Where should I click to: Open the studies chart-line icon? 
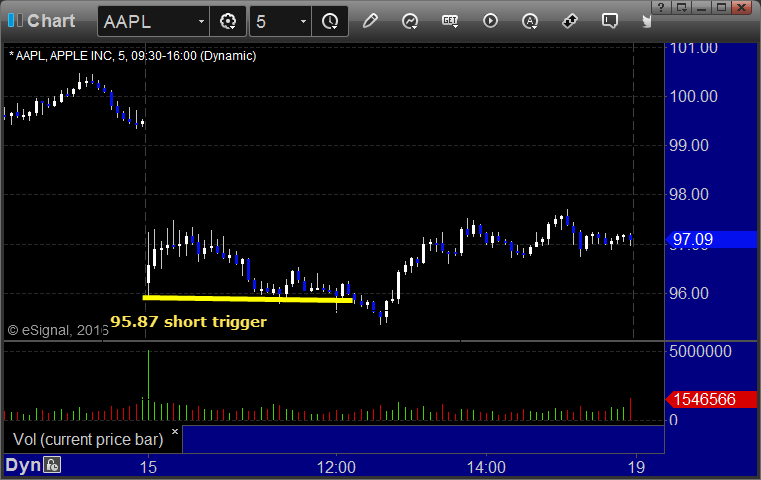pyautogui.click(x=410, y=21)
